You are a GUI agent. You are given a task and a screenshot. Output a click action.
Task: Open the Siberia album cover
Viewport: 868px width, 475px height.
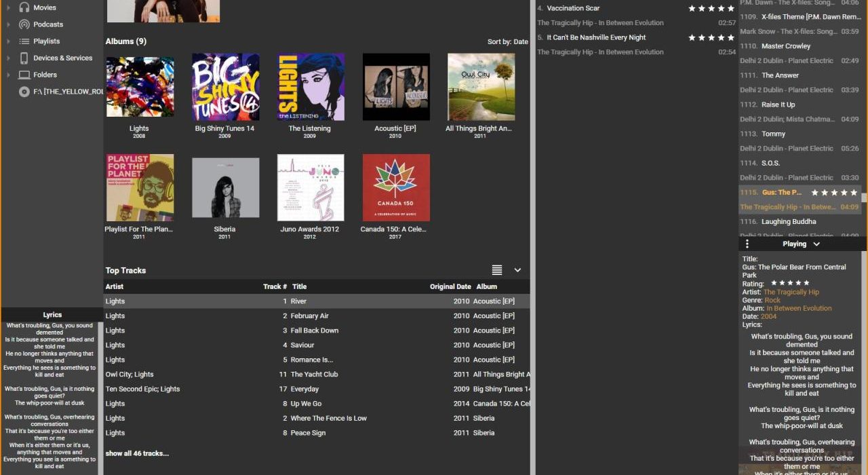click(225, 187)
